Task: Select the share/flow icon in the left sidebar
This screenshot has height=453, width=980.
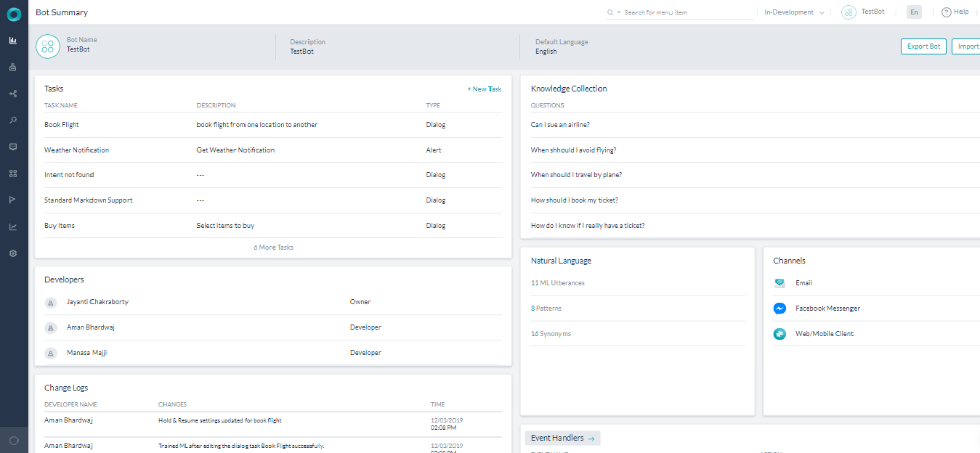Action: [x=12, y=93]
